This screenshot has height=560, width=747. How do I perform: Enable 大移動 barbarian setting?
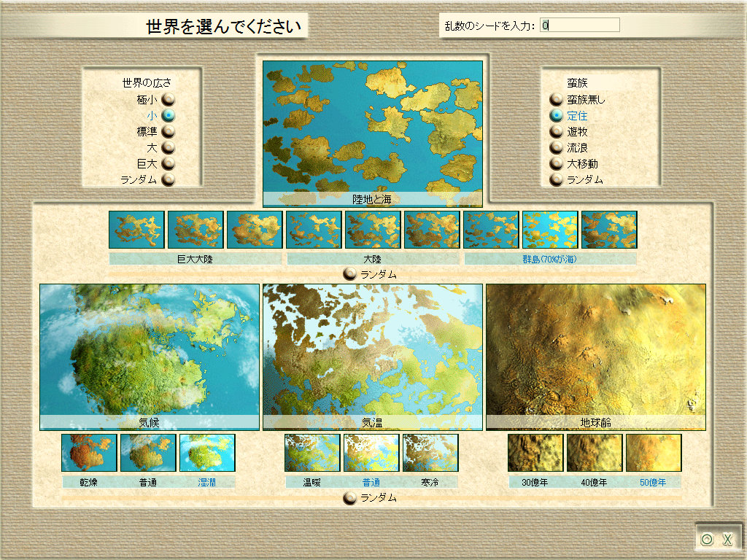point(557,163)
